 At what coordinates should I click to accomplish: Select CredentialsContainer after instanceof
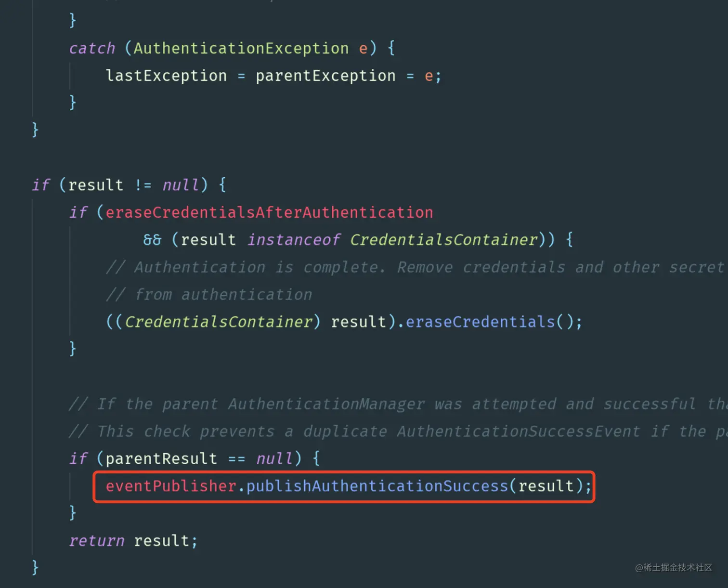pyautogui.click(x=443, y=240)
